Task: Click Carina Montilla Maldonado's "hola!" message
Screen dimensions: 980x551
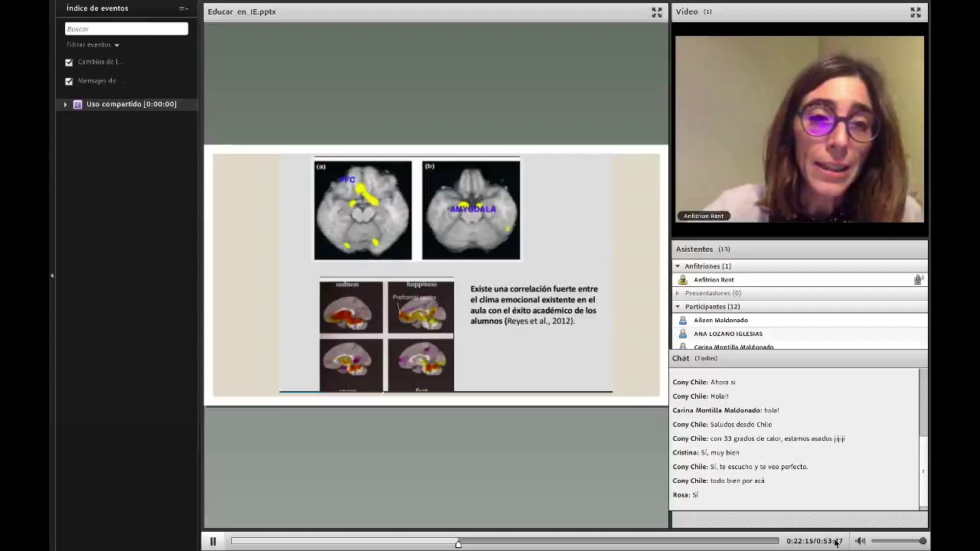Action: [x=725, y=410]
